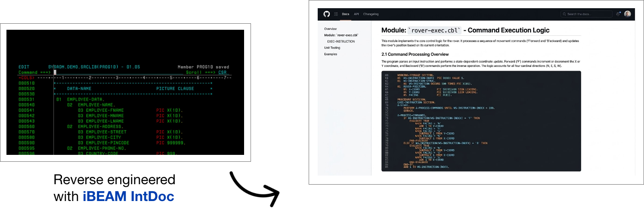Viewport: 644px width, 220px height.
Task: Open the hamburger list menu icon
Action: click(x=336, y=14)
